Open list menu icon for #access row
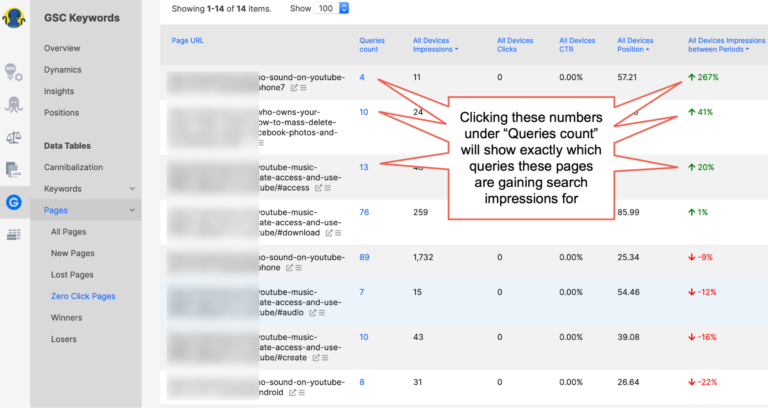The height and width of the screenshot is (408, 768). 327,188
